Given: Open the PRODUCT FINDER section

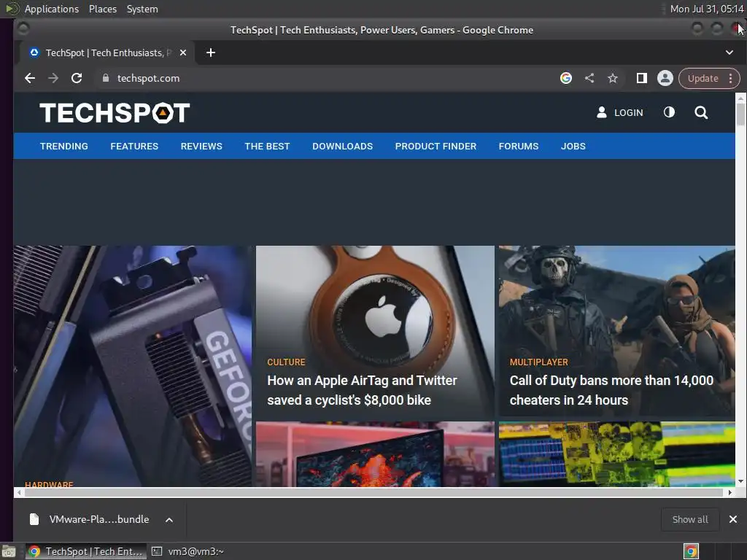Looking at the screenshot, I should 436,146.
